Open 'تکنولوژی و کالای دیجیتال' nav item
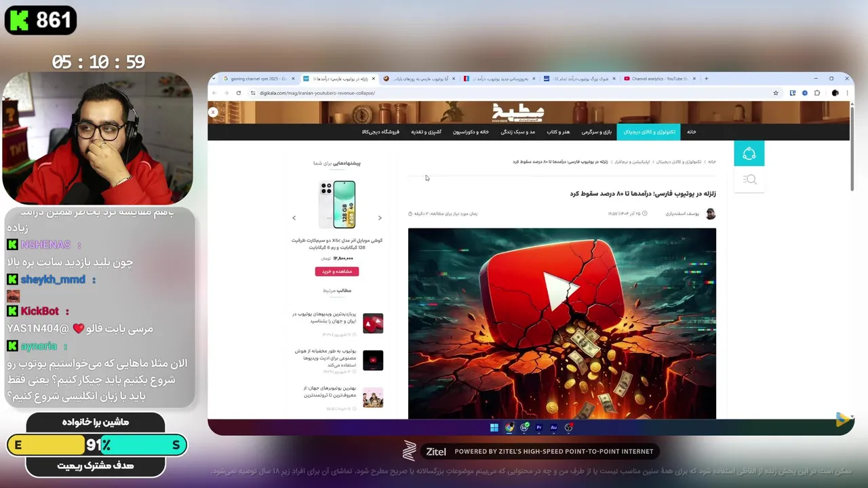868x488 pixels. 649,132
